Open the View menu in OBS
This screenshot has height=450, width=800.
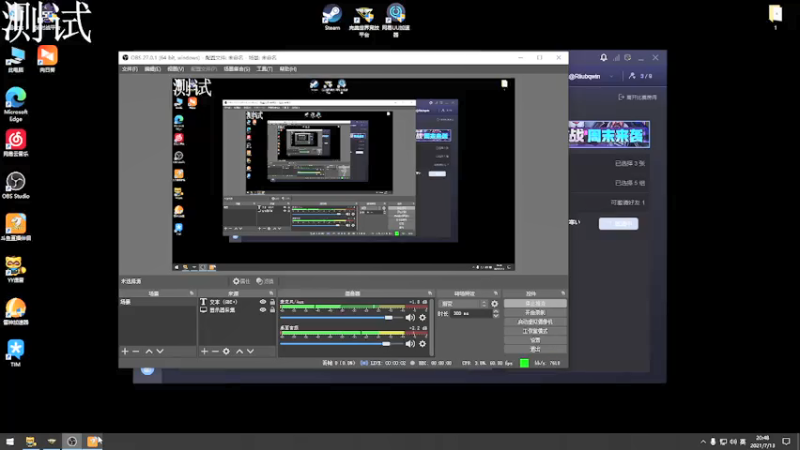coord(176,69)
